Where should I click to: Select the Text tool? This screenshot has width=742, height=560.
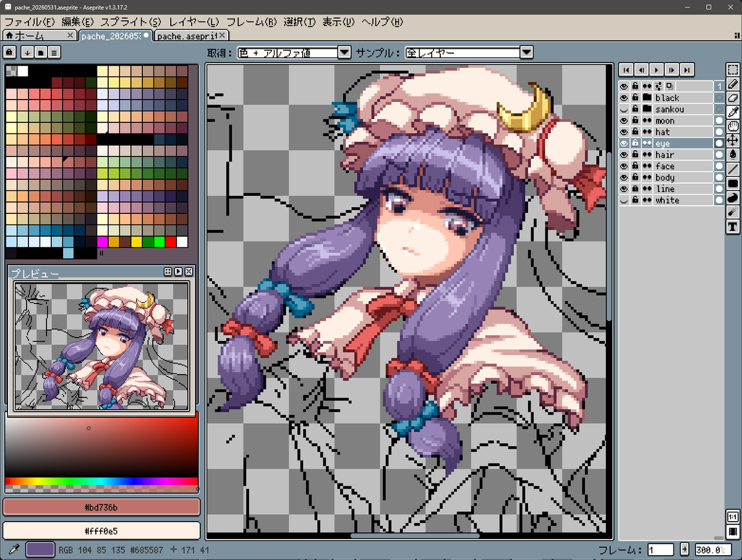[x=733, y=227]
